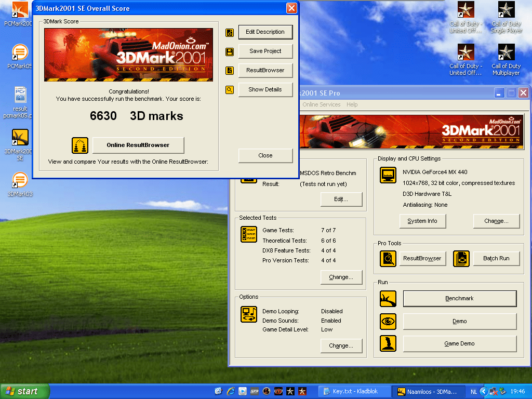Expand hidden system tray icons
Image resolution: width=532 pixels, height=399 pixels.
484,392
